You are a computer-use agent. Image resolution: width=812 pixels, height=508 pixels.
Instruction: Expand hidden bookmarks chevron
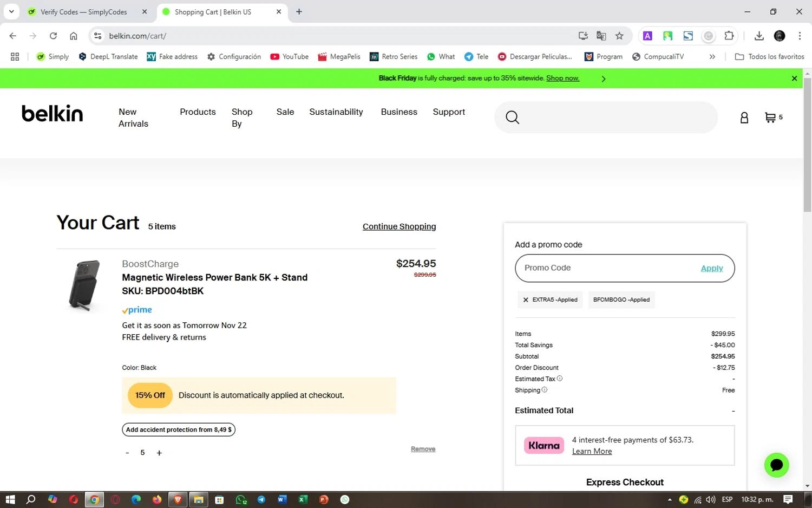pyautogui.click(x=712, y=56)
